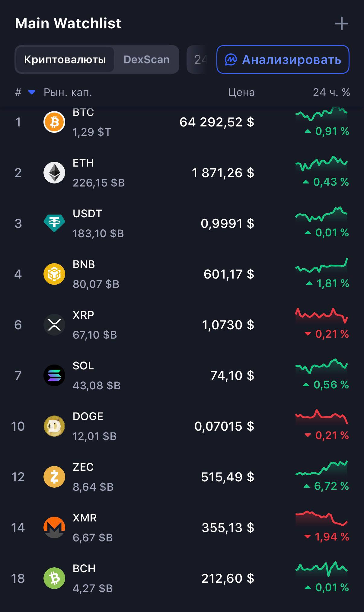
Task: Tap the Анализировать button
Action: point(283,59)
